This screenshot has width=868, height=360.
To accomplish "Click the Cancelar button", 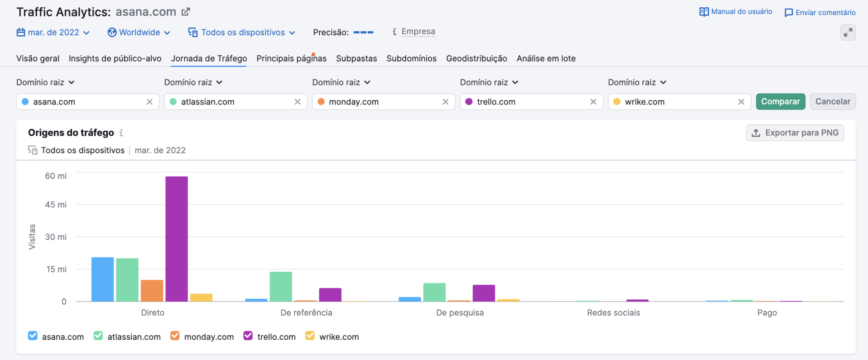I will point(833,102).
